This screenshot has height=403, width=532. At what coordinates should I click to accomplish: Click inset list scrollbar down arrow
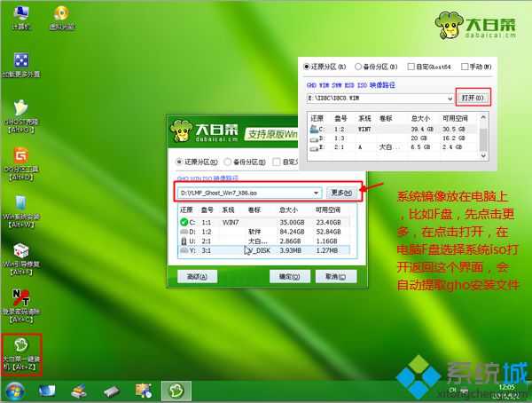[x=483, y=155]
